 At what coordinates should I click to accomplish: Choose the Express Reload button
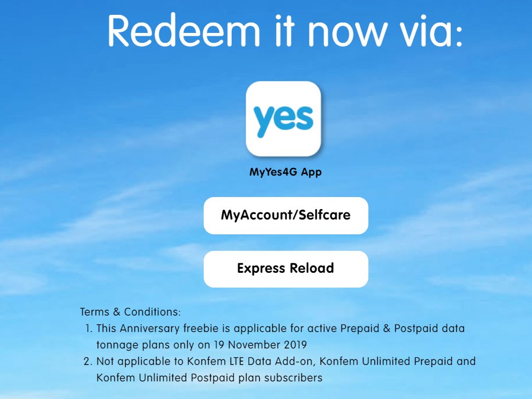285,269
